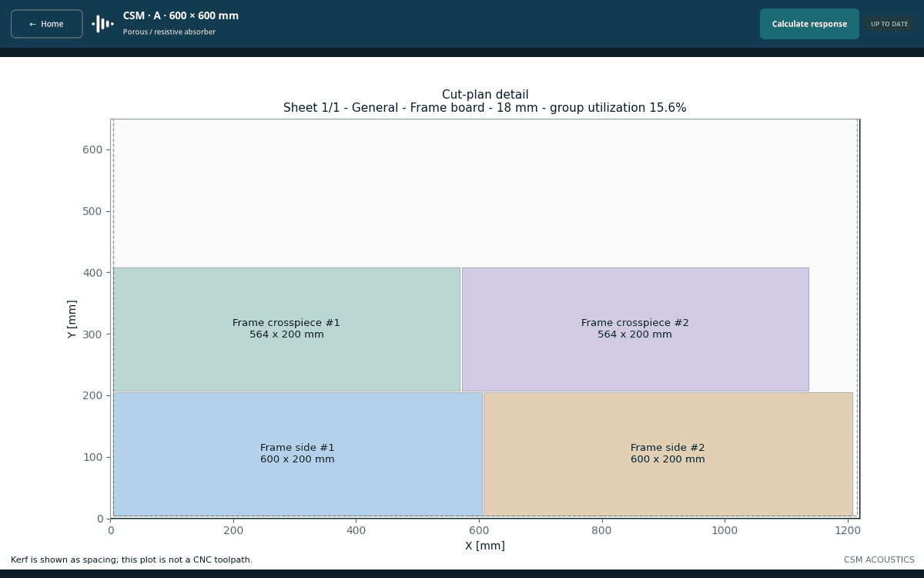This screenshot has height=578, width=924.
Task: Click the CSM · A · 600 × 600 mm title
Action: coord(181,16)
